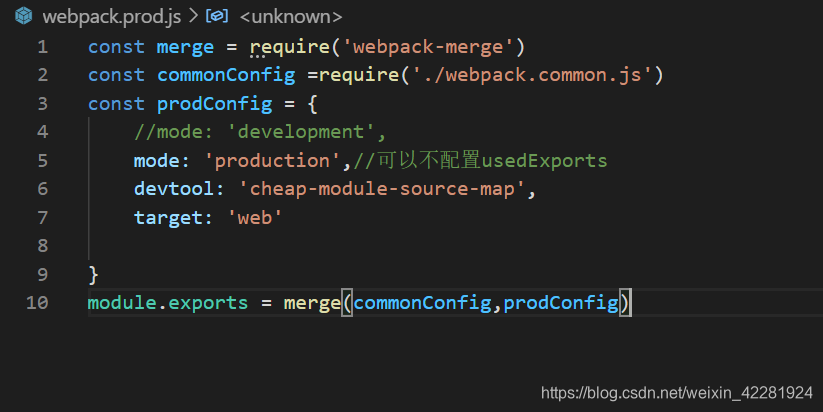823x412 pixels.
Task: Click the closing brace on line 9
Action: coord(93,274)
